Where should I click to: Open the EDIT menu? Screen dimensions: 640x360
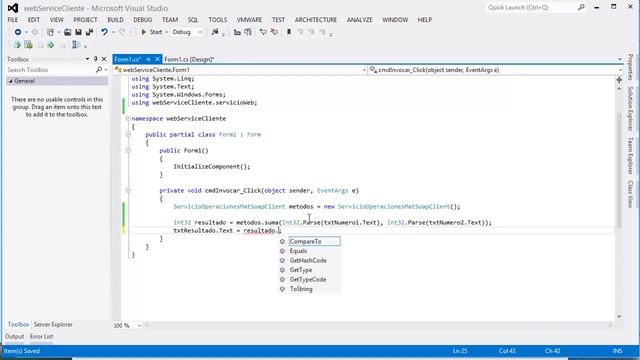coord(34,20)
